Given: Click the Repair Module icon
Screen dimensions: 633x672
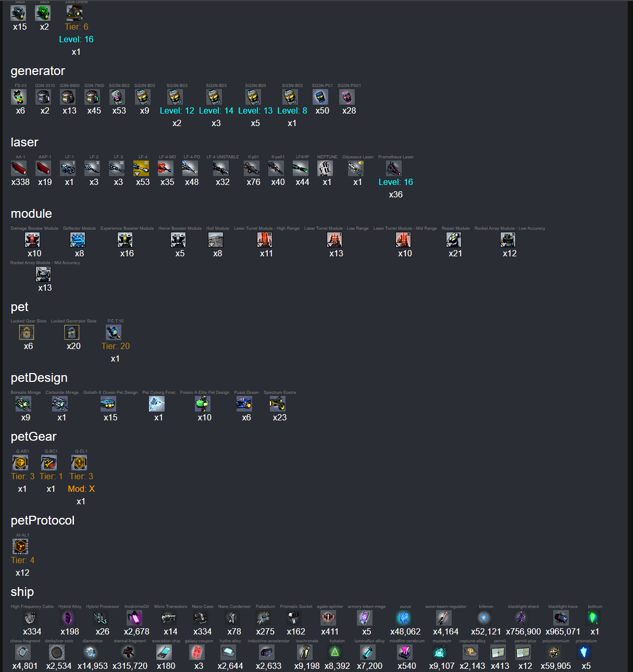Looking at the screenshot, I should point(454,240).
